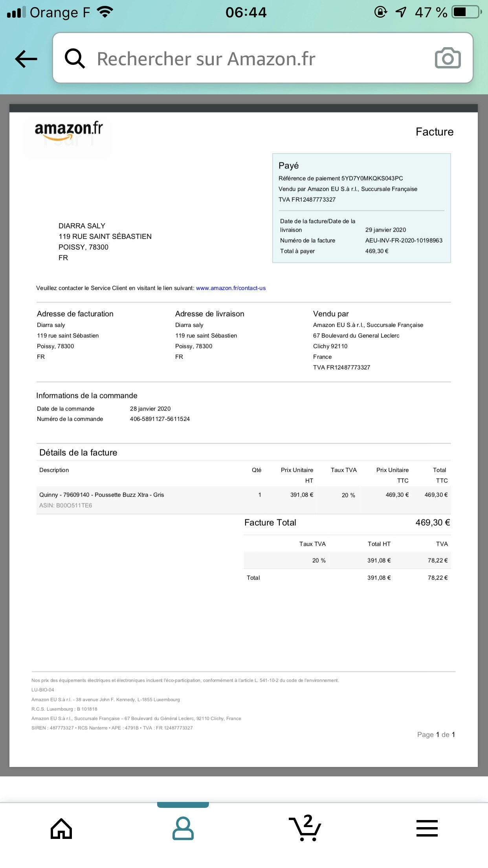Tap the Payé status heading
This screenshot has height=868, width=488.
pyautogui.click(x=289, y=166)
